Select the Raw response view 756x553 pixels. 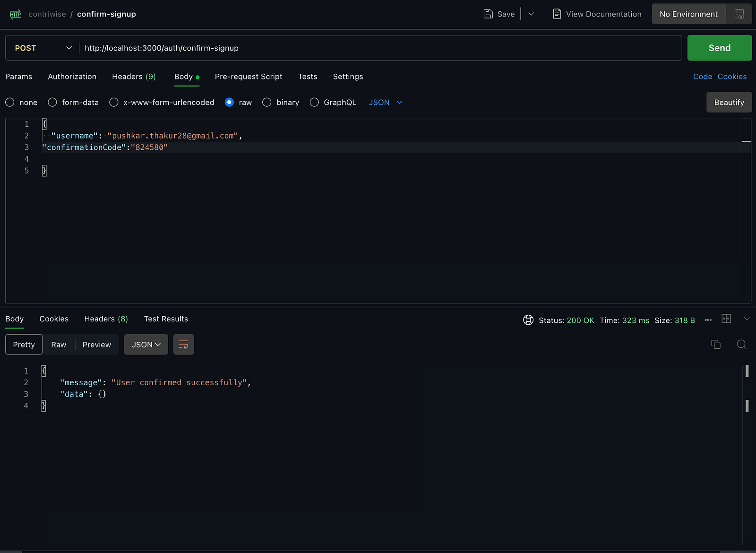(x=59, y=345)
